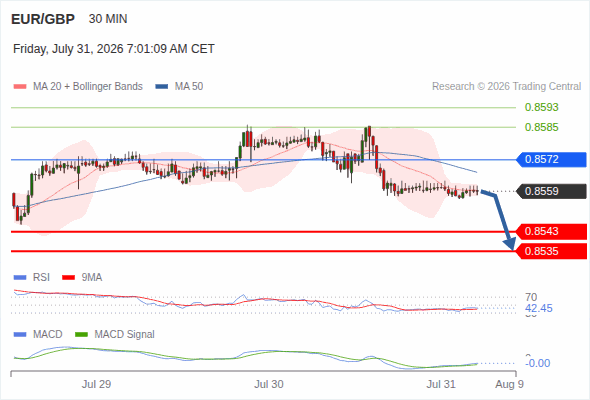Click the red 9MA legend swatch

click(68, 278)
